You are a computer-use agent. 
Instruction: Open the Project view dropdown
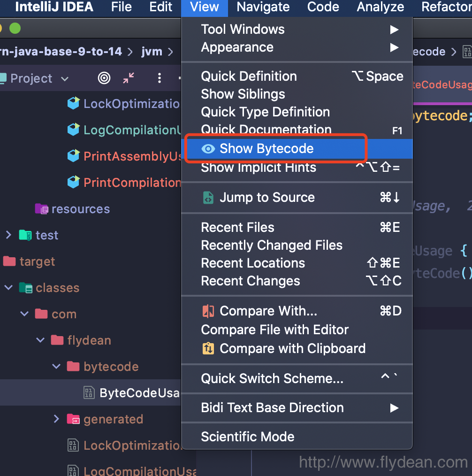click(65, 78)
